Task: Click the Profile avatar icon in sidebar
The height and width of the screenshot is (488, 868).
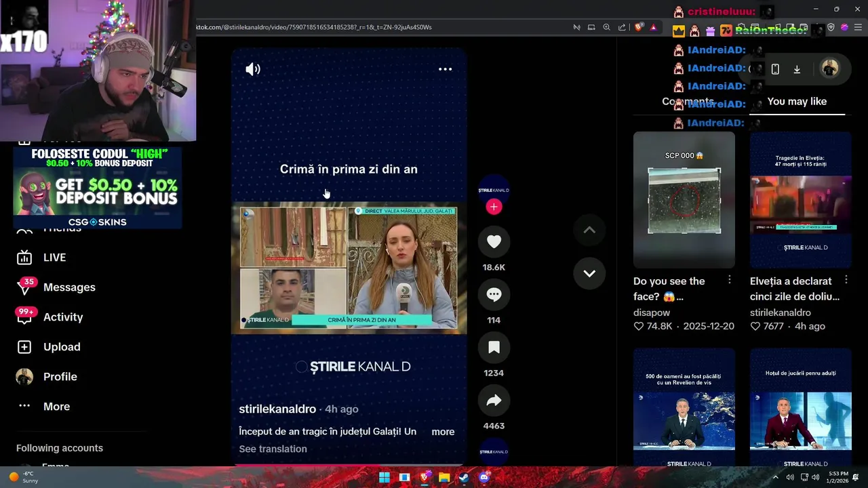Action: pyautogui.click(x=24, y=377)
